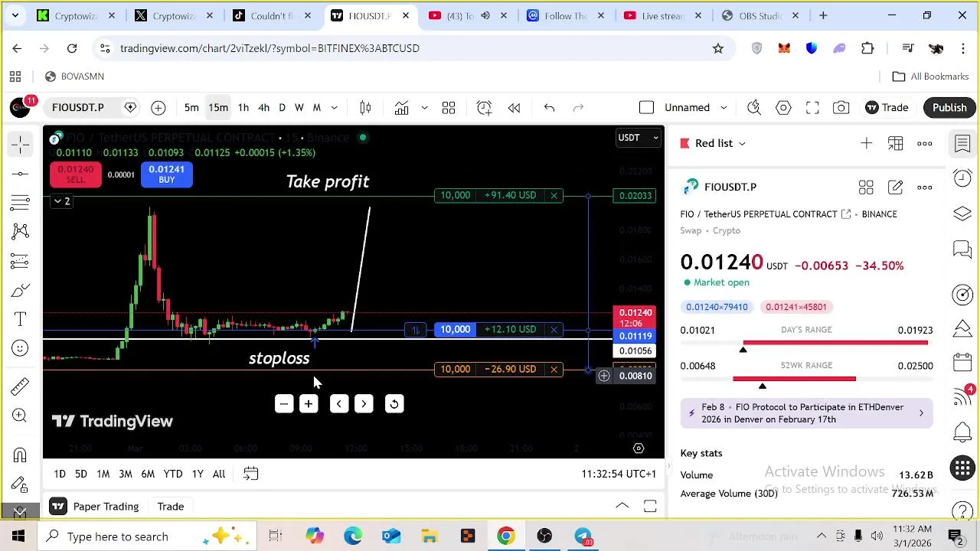The width and height of the screenshot is (980, 551).
Task: Undo the last chart action
Action: [549, 108]
